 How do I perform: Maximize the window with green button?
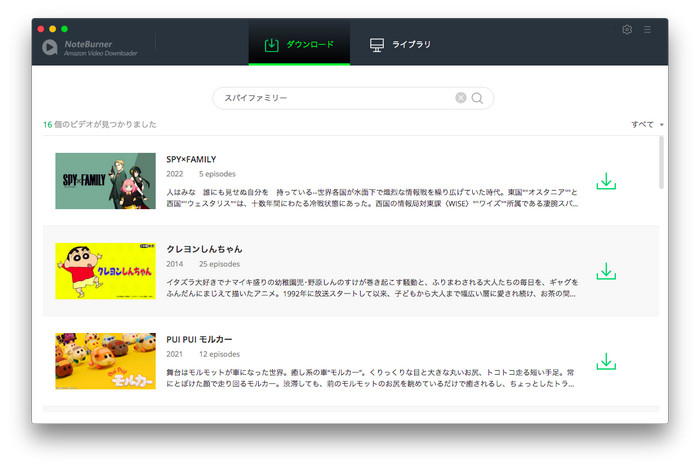click(x=64, y=29)
